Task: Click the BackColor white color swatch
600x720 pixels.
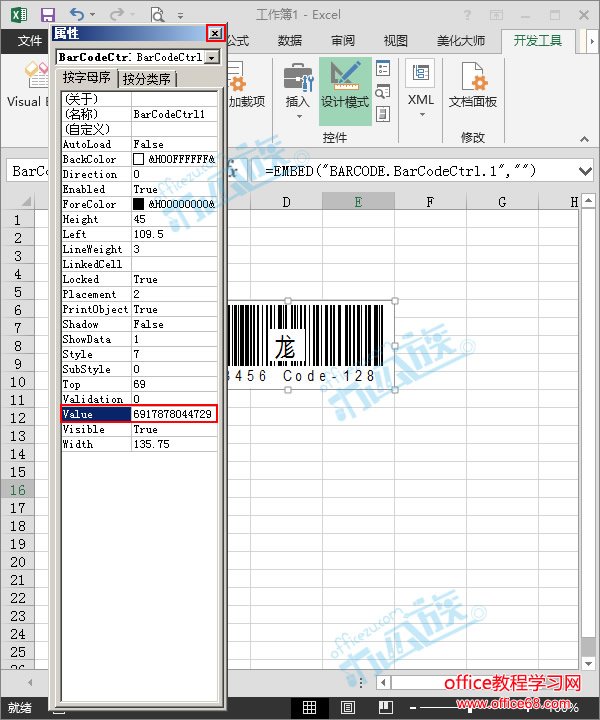Action: pos(139,159)
